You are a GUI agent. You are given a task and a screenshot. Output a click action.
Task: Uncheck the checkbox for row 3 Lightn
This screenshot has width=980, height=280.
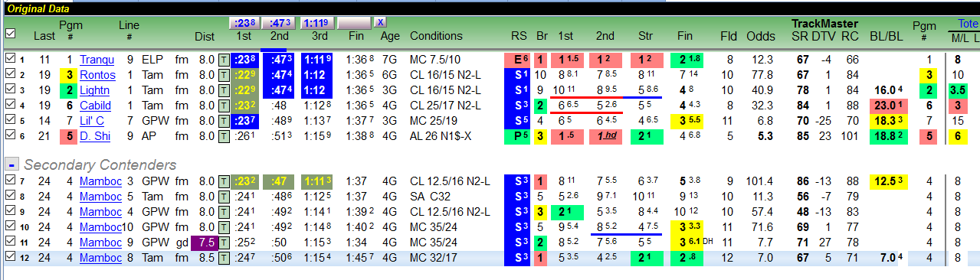tap(9, 90)
